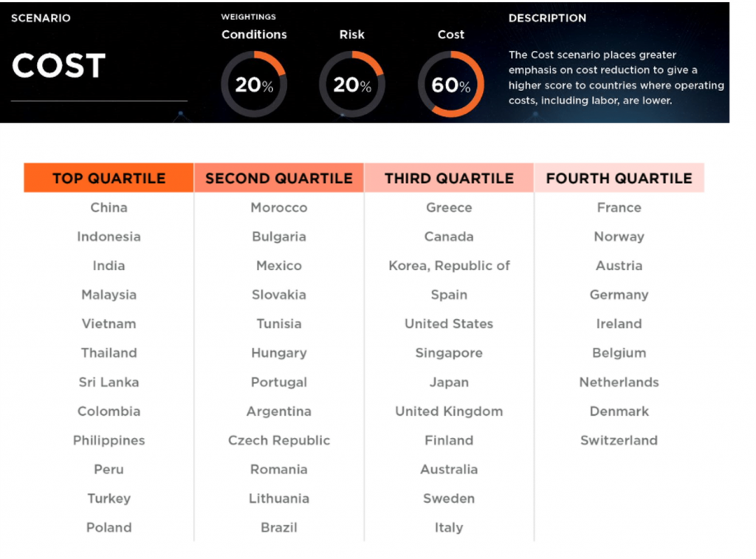Click Korea, Republic of entry

click(449, 266)
